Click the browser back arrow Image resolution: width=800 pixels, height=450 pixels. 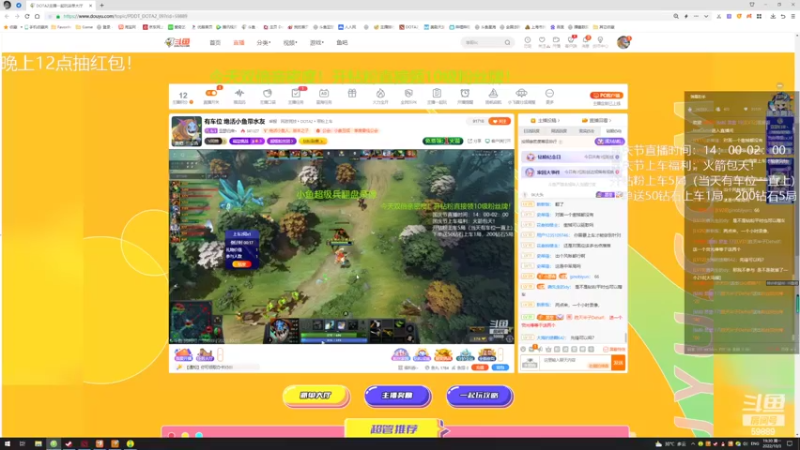[x=7, y=16]
